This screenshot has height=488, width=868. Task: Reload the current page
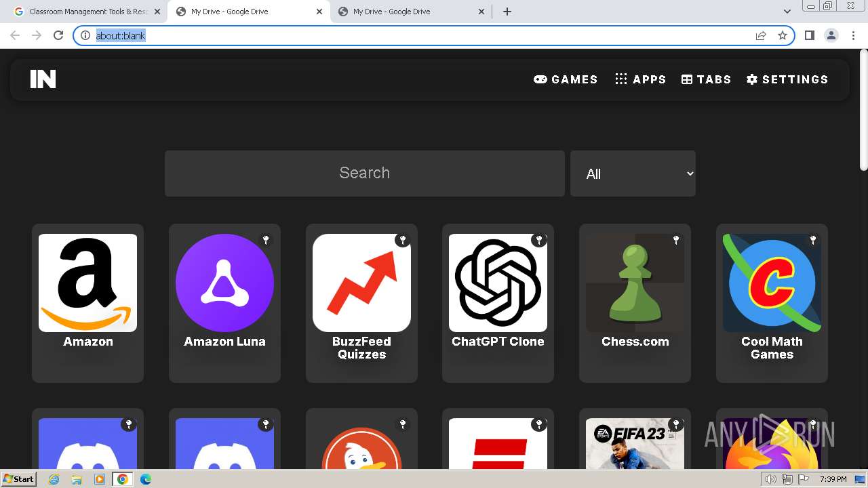point(58,35)
